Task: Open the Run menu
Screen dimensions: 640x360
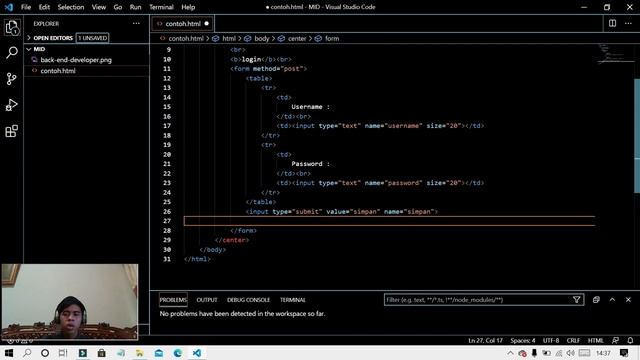Action: (135, 7)
